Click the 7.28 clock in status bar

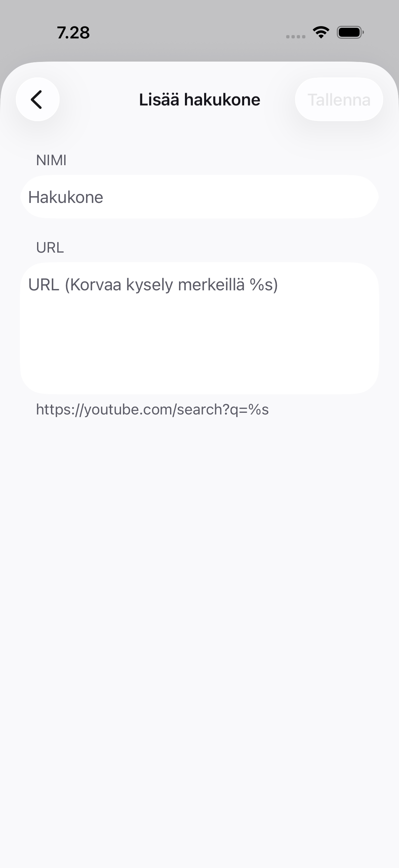[x=73, y=33]
